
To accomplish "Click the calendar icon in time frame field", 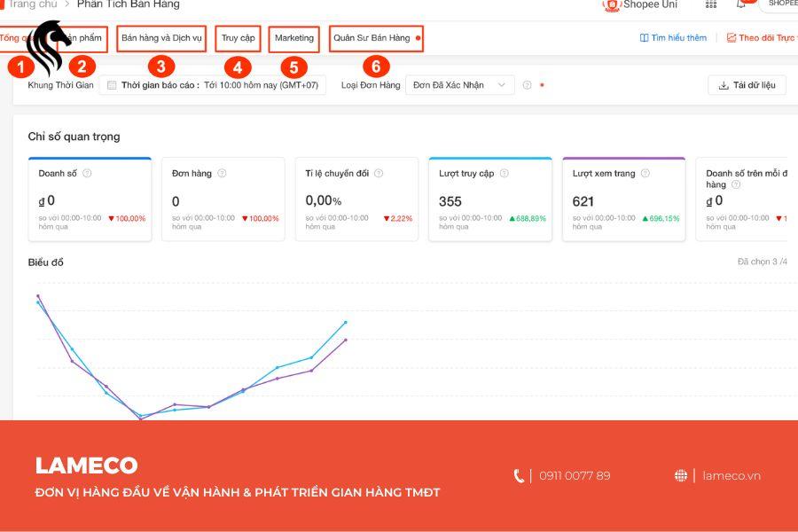I will tap(112, 85).
